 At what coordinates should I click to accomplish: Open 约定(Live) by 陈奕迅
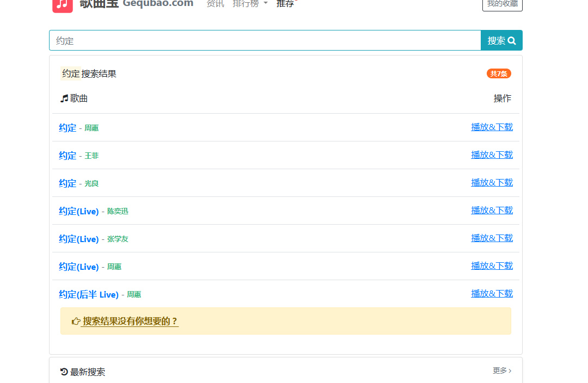click(x=78, y=211)
